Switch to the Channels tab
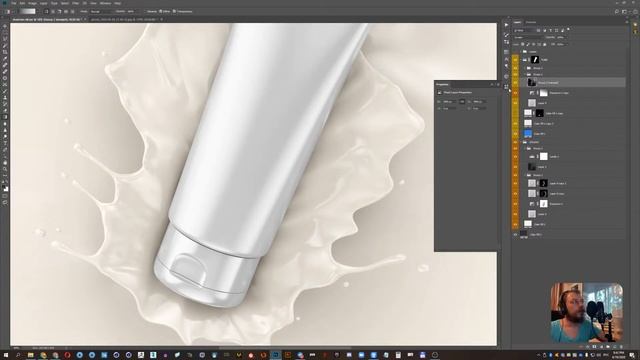Image resolution: width=640 pixels, height=360 pixels. click(531, 22)
